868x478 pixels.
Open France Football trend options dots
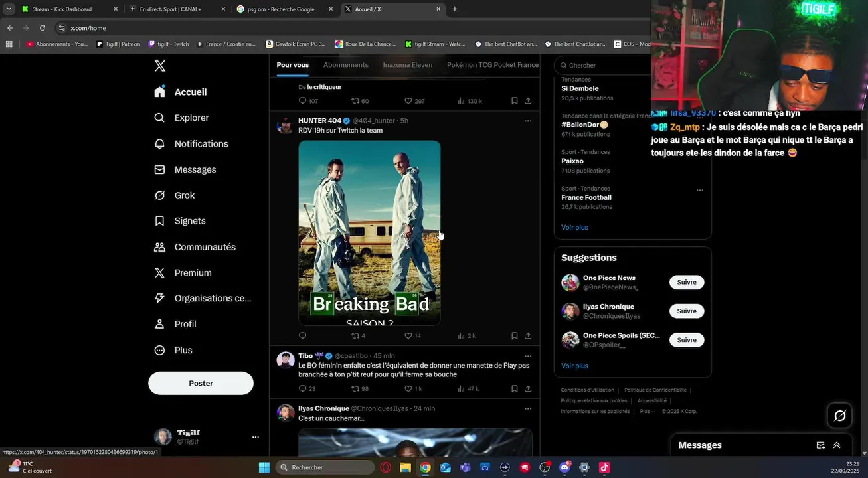pyautogui.click(x=699, y=190)
